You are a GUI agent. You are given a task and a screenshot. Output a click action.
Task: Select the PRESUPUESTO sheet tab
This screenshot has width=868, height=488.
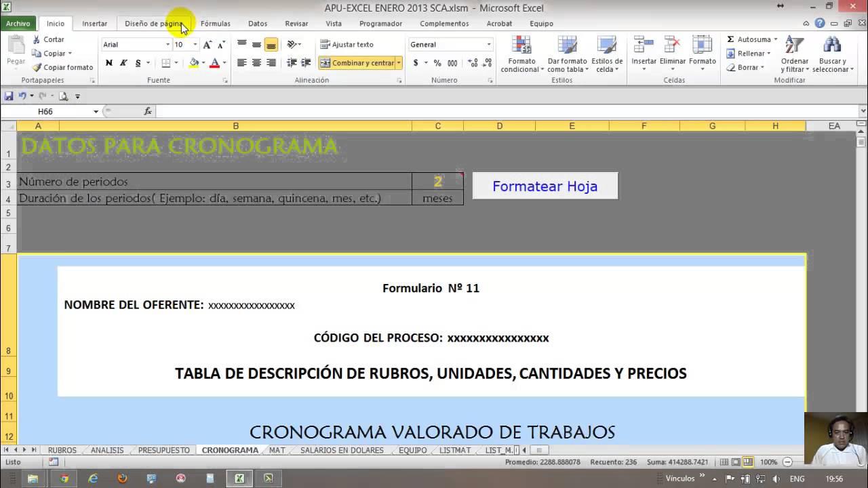164,450
